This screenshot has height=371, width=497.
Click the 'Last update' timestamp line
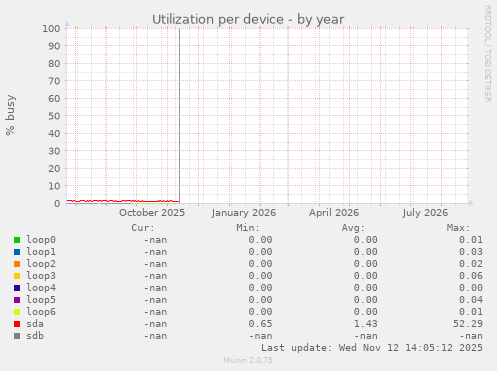[372, 348]
